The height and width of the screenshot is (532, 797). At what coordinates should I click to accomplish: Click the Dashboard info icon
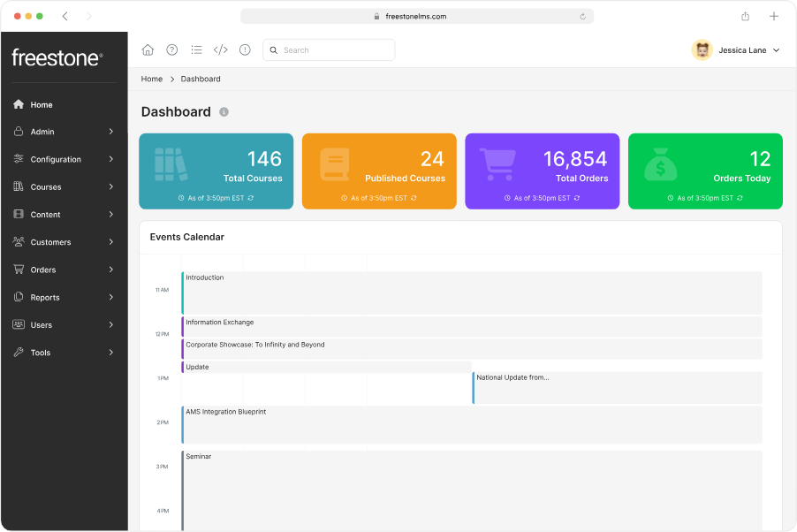coord(224,112)
